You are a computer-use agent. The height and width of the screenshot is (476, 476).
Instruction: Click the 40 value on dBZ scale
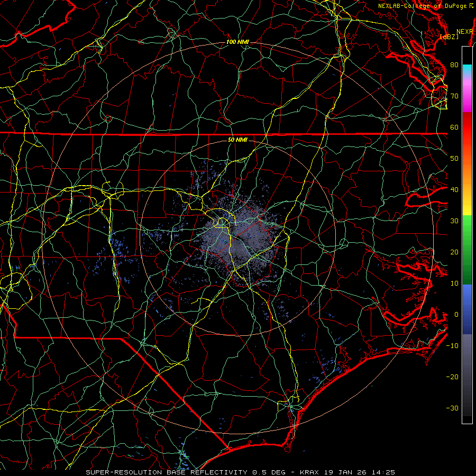(454, 190)
